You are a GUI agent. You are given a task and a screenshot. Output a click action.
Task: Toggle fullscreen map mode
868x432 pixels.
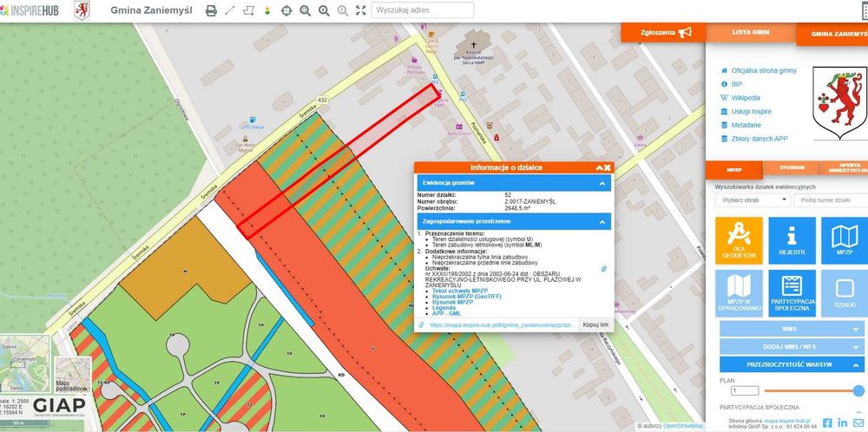tap(361, 10)
